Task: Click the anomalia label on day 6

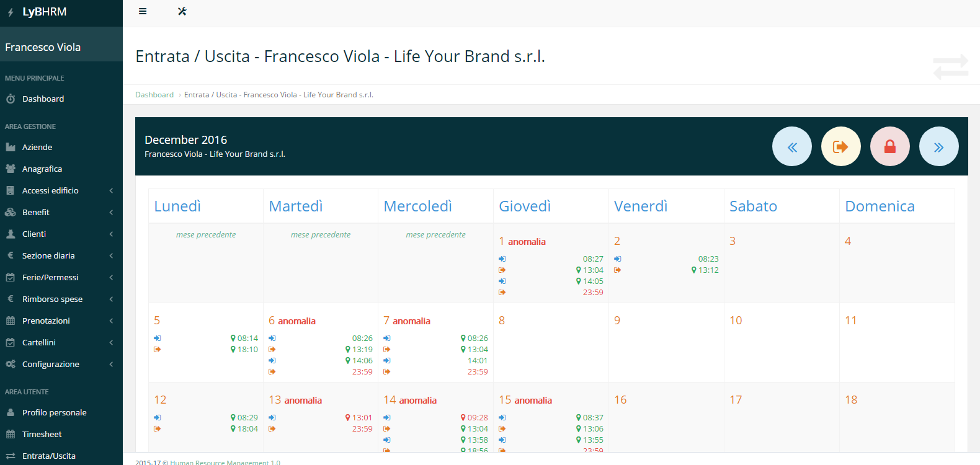Action: coord(296,321)
